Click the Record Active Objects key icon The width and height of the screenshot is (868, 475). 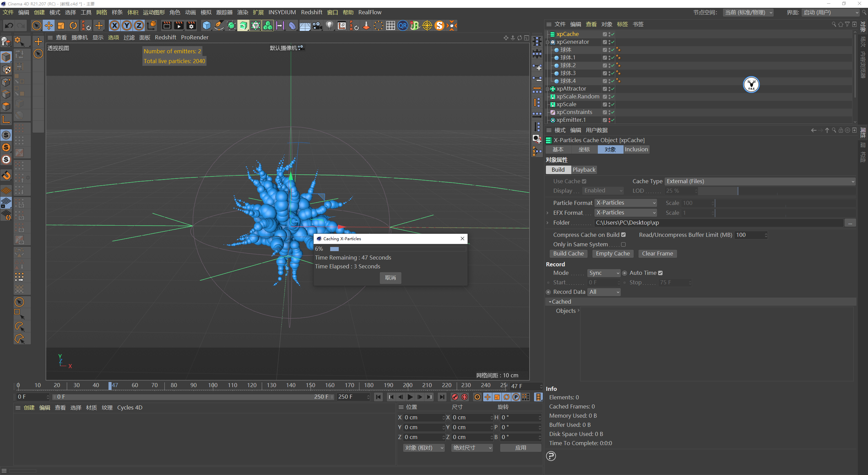tap(455, 397)
